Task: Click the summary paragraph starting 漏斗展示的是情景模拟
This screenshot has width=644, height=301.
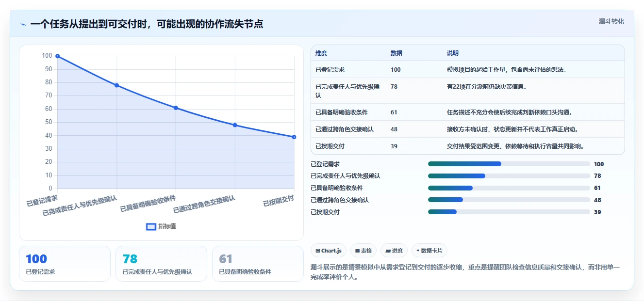Action: (x=465, y=273)
